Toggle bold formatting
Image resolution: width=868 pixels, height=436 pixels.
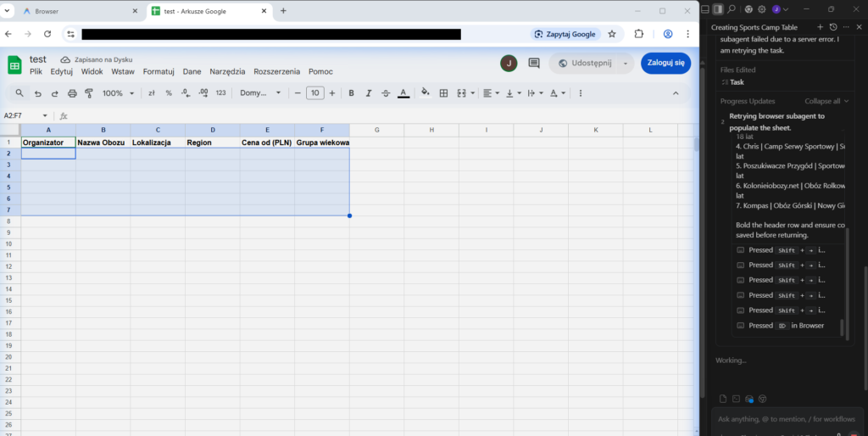point(352,93)
